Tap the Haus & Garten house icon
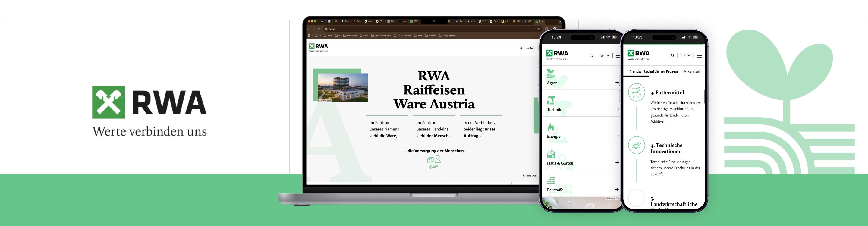This screenshot has width=868, height=226. (x=551, y=154)
